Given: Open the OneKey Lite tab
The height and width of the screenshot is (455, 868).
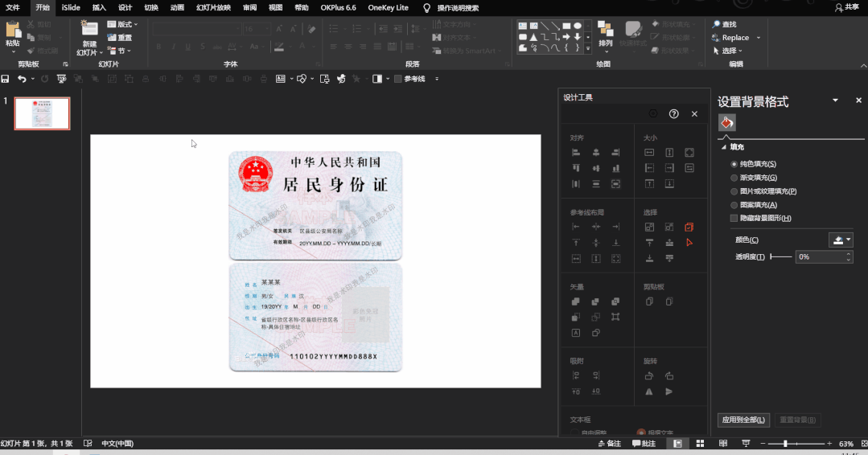Looking at the screenshot, I should [x=388, y=8].
